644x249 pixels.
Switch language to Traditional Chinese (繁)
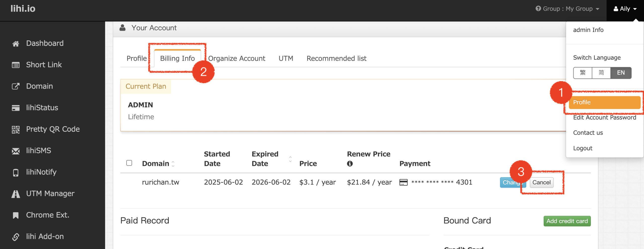(583, 73)
